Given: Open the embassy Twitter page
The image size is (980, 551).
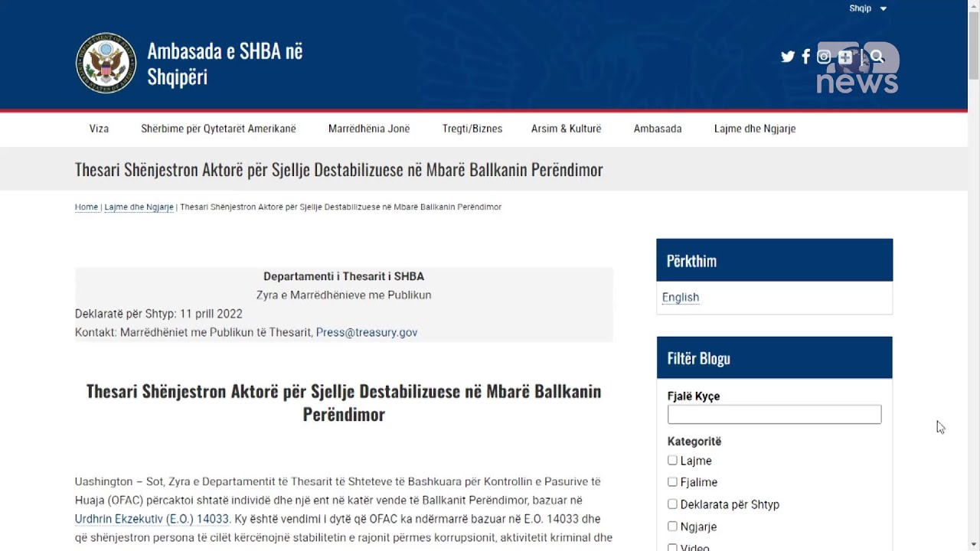Looking at the screenshot, I should tap(788, 57).
